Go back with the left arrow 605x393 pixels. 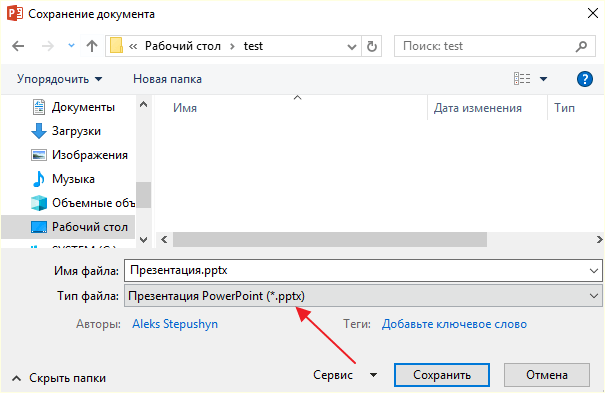click(18, 46)
